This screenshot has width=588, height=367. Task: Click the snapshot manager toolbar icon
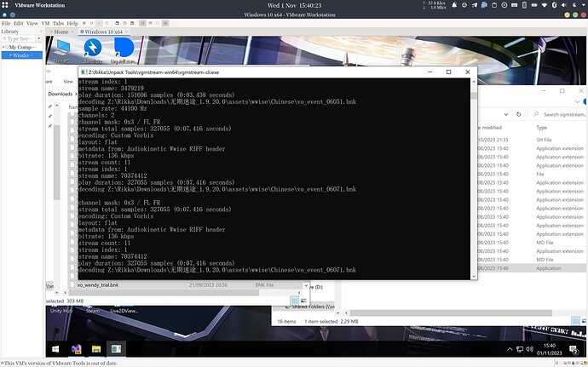(132, 23)
